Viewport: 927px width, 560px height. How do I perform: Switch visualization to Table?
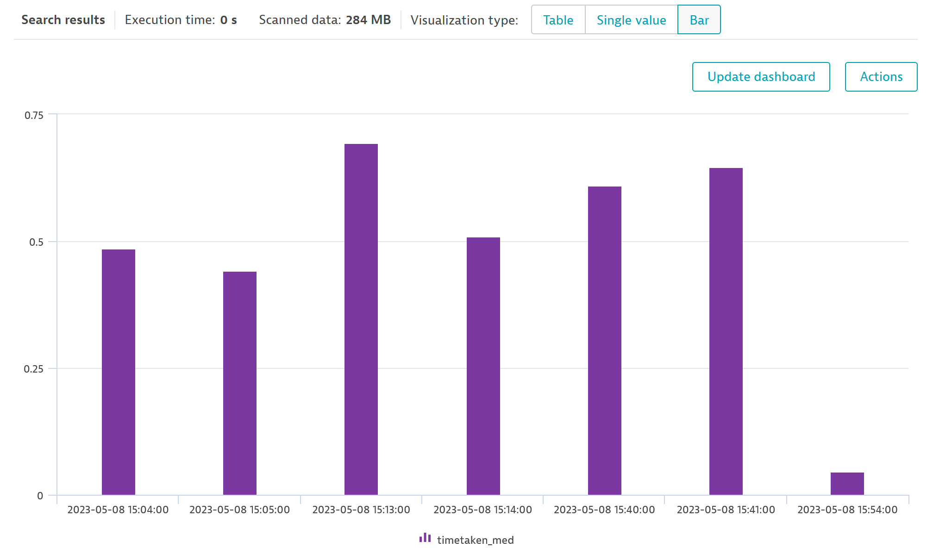pyautogui.click(x=558, y=20)
